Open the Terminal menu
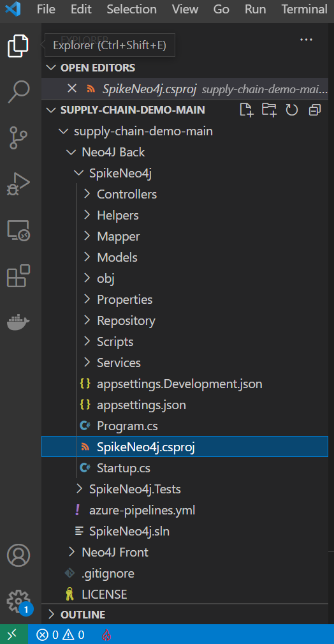The image size is (334, 644). click(305, 9)
